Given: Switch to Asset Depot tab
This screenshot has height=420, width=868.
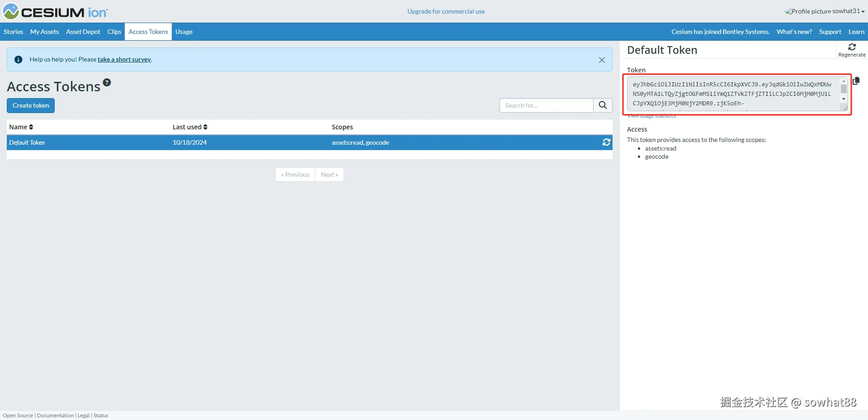Looking at the screenshot, I should tap(83, 32).
